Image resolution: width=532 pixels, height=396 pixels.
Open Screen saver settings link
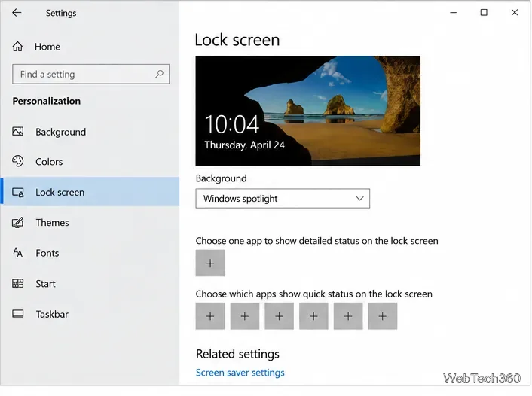point(240,373)
